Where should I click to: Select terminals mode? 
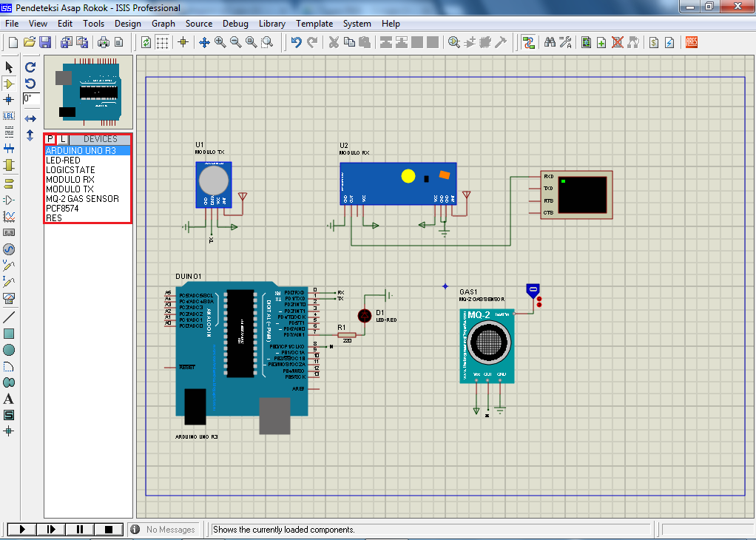tap(9, 183)
